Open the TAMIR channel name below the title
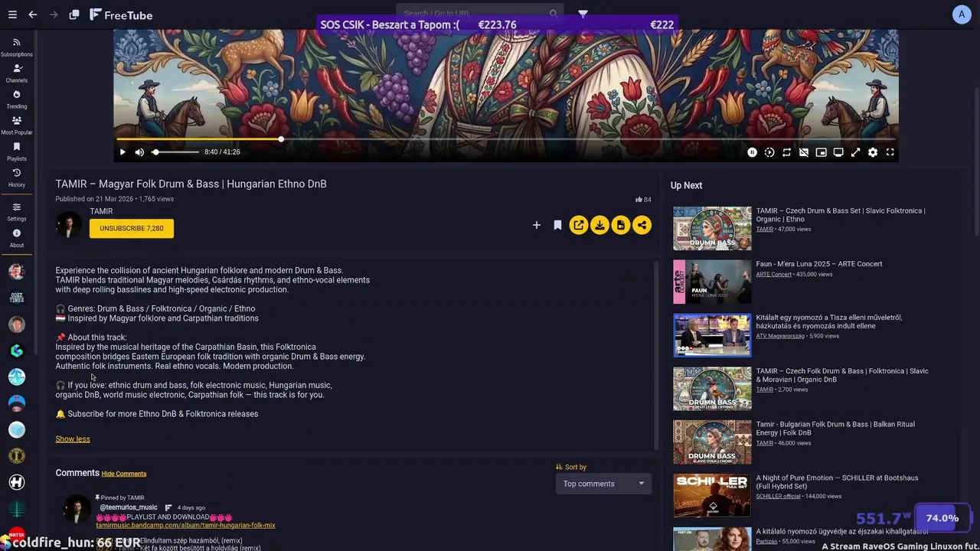Image resolution: width=980 pixels, height=551 pixels. 101,211
